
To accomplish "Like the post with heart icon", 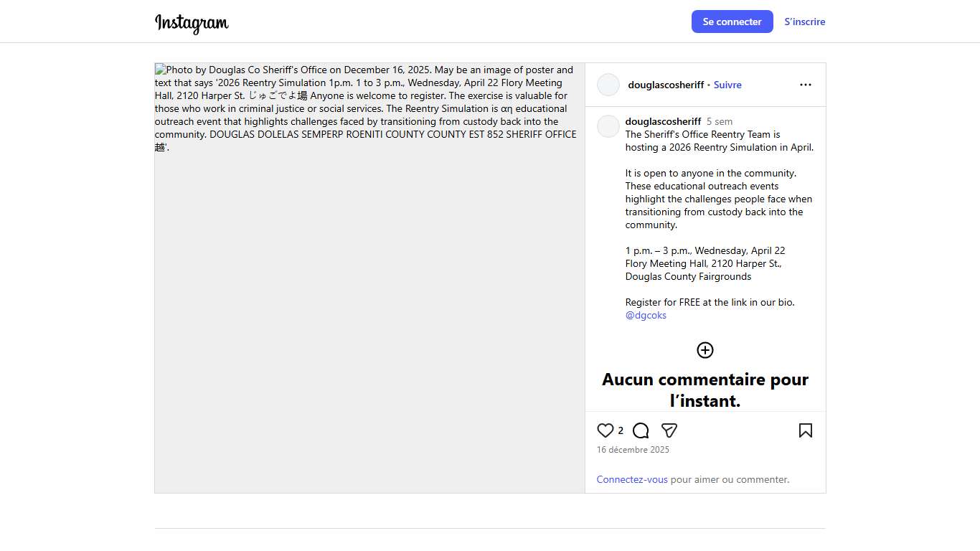I will tap(606, 430).
